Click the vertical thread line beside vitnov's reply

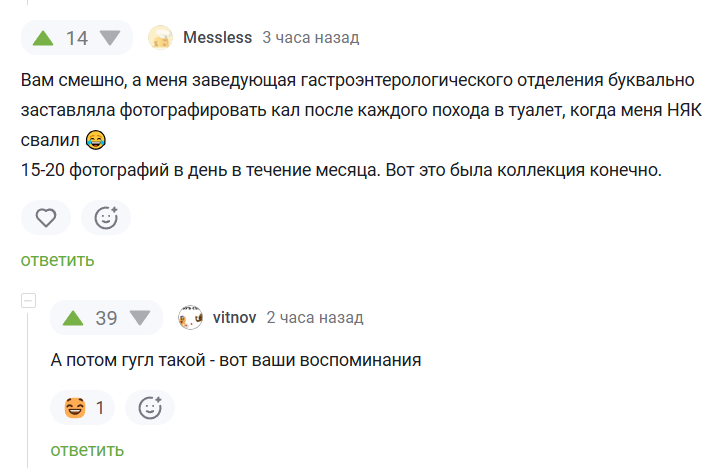28,390
